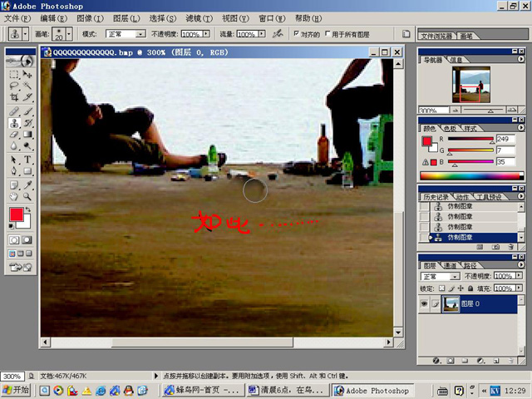The image size is (532, 399).
Task: Open the 流量 flow slider arrow
Action: click(x=262, y=34)
